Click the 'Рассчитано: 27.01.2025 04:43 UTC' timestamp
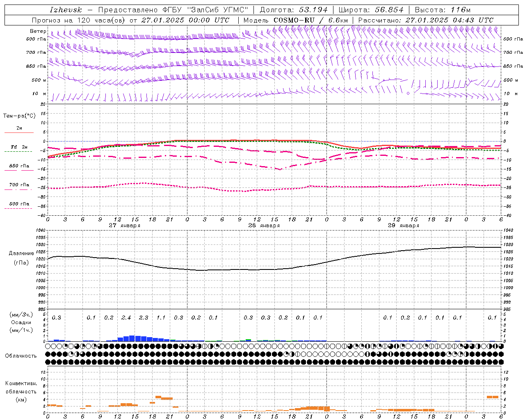Screen dimensions: 525x420 click(x=426, y=20)
